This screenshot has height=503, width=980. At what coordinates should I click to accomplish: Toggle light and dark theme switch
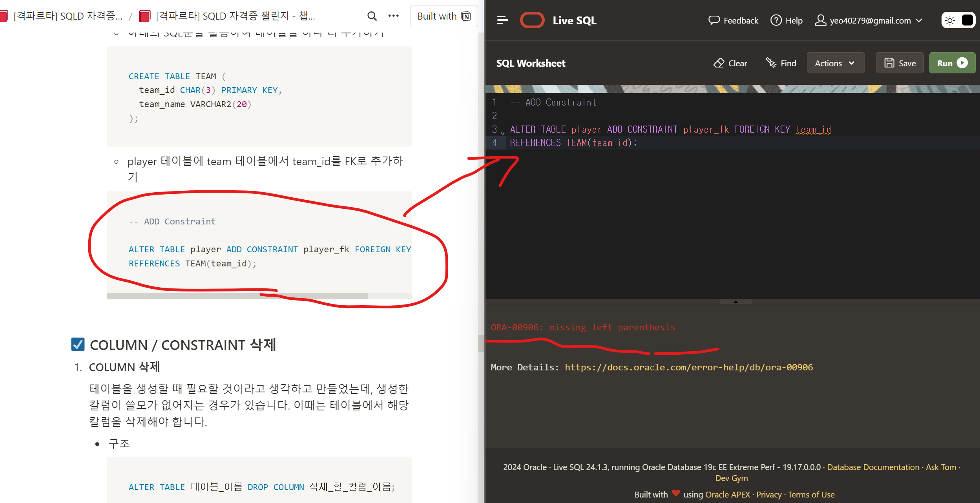(x=958, y=20)
